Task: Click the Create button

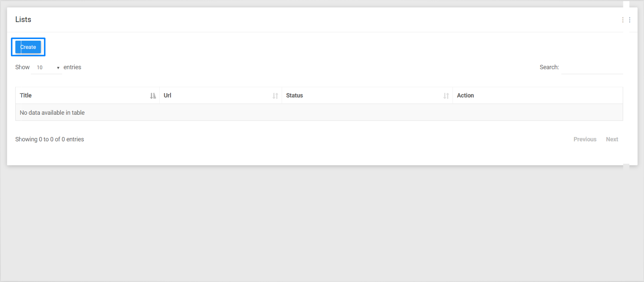Action: 28,47
